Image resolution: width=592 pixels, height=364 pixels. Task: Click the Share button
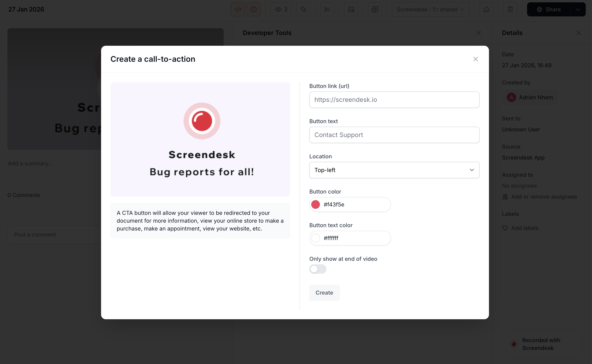coord(549,9)
